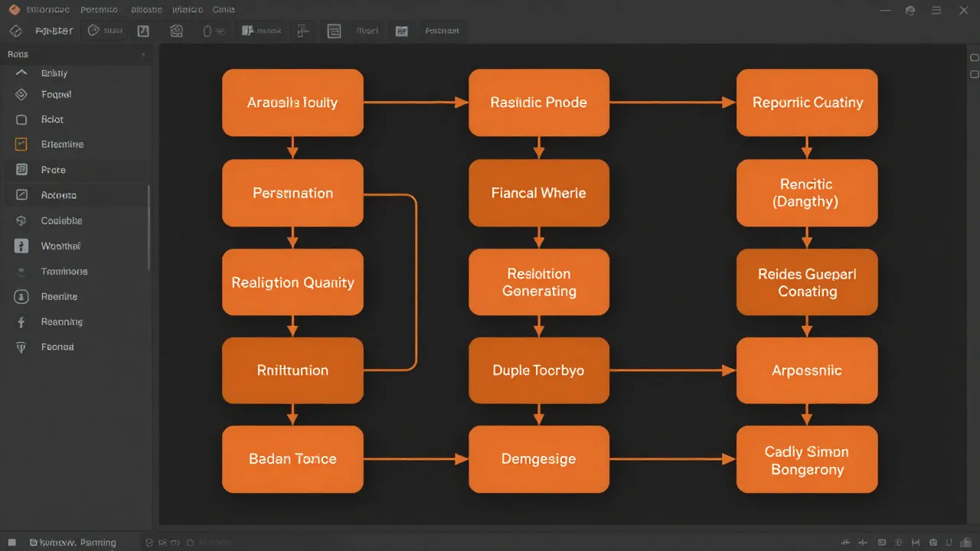Click the orange app logo icon
The width and height of the screenshot is (980, 551).
coord(13,10)
